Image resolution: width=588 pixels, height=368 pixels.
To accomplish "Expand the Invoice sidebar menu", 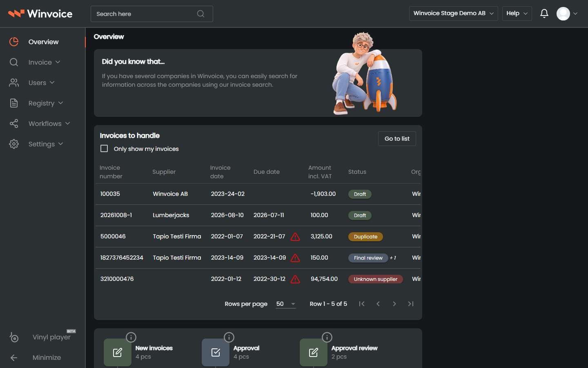I will pyautogui.click(x=44, y=62).
